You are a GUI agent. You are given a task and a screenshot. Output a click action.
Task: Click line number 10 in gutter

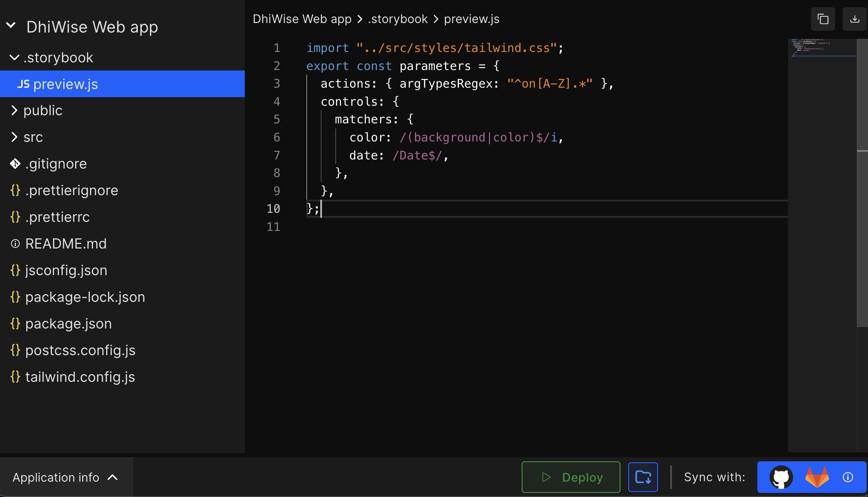click(273, 209)
